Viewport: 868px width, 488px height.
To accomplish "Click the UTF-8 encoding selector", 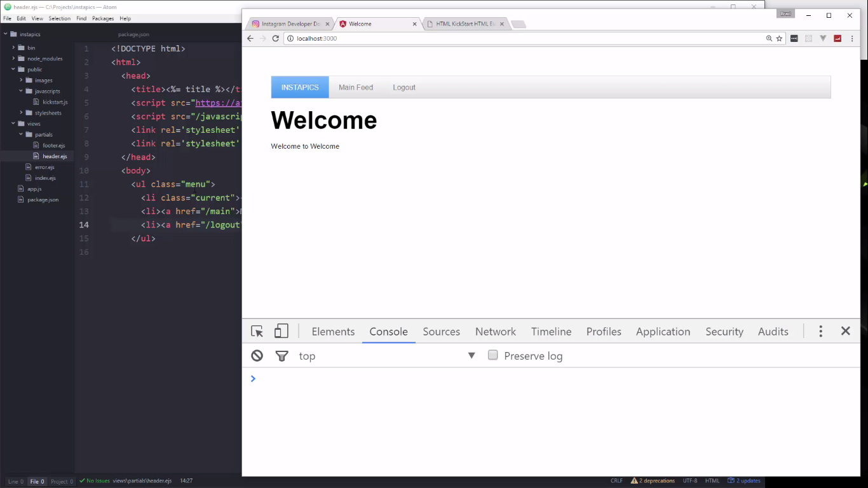I will coord(690,481).
